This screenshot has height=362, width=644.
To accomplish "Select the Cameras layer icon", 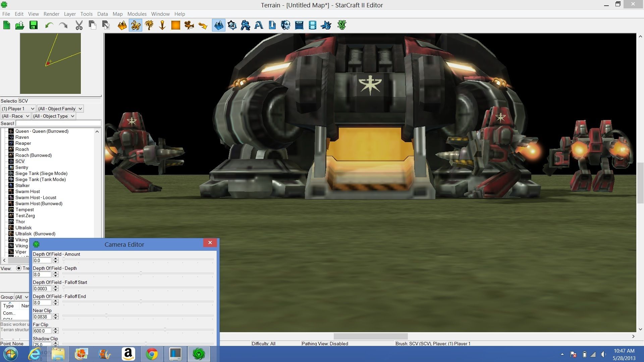I will [189, 25].
